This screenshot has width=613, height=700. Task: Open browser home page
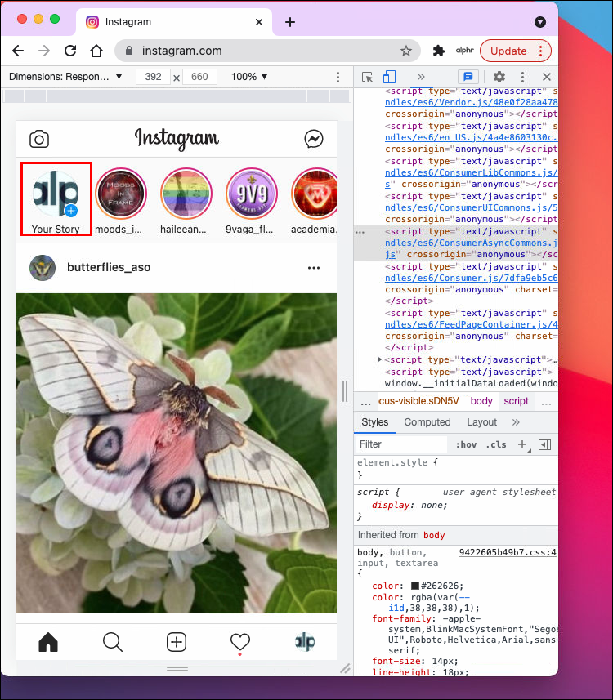coord(96,51)
